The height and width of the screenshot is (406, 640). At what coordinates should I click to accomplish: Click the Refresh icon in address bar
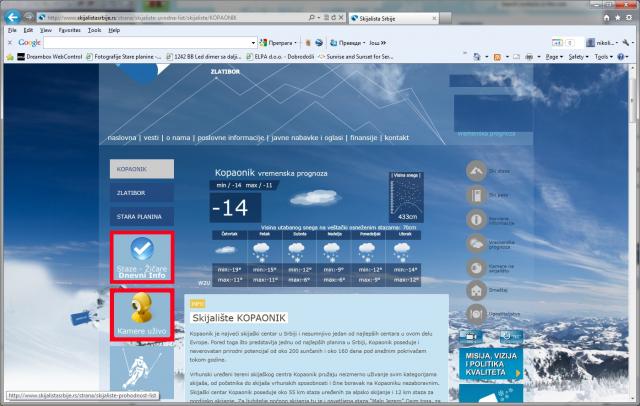(x=333, y=18)
